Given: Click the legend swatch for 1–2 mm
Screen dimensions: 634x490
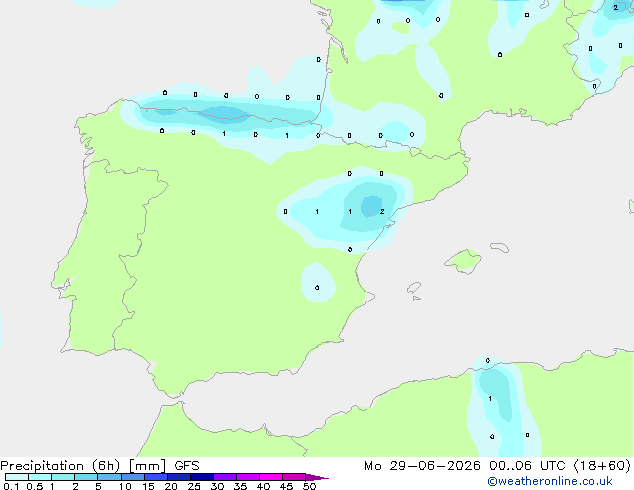Looking at the screenshot, I should pyautogui.click(x=63, y=477).
